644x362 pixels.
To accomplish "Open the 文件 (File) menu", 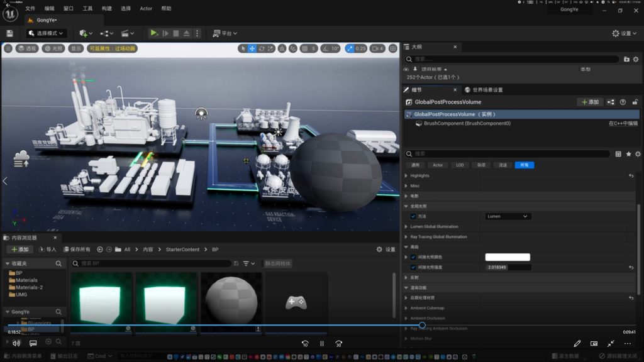I will pyautogui.click(x=30, y=9).
